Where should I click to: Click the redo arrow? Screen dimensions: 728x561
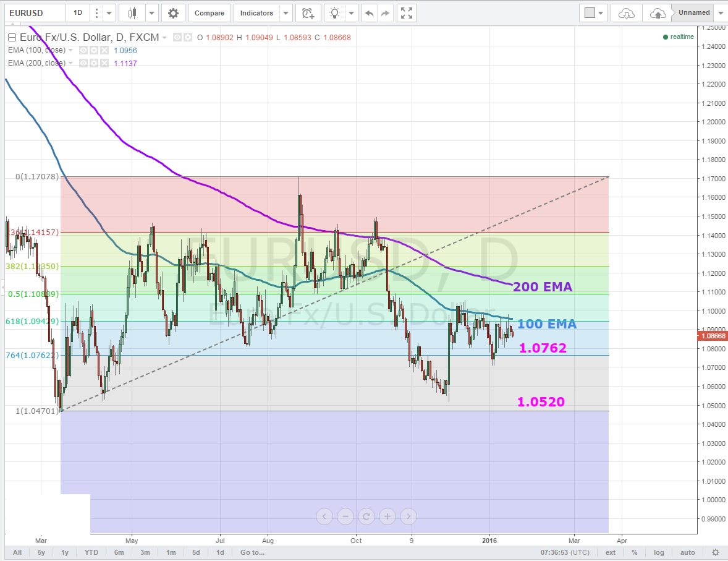(385, 13)
